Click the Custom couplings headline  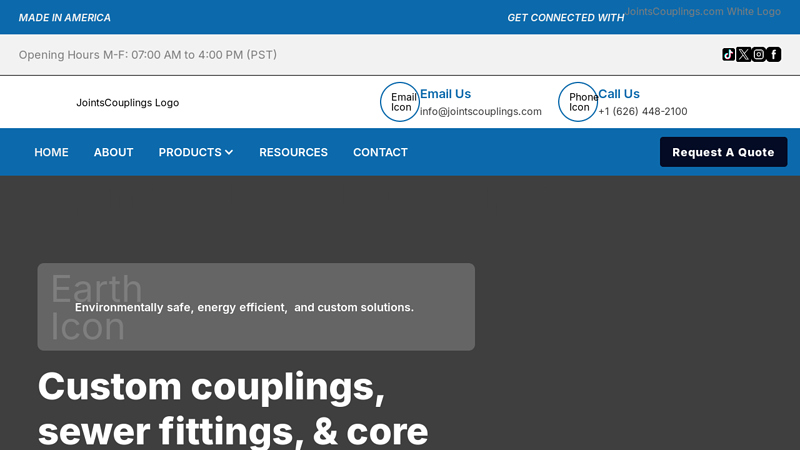tap(233, 408)
